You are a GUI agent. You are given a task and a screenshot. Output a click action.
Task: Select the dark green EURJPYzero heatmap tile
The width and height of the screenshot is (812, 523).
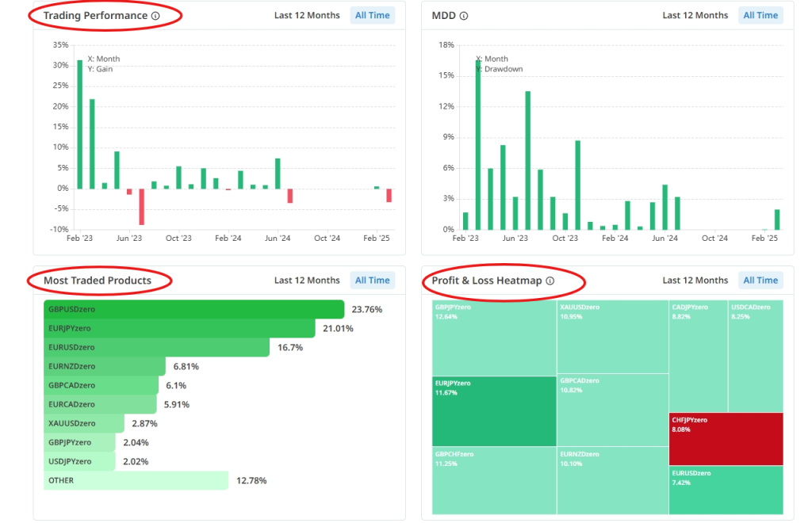tap(493, 410)
